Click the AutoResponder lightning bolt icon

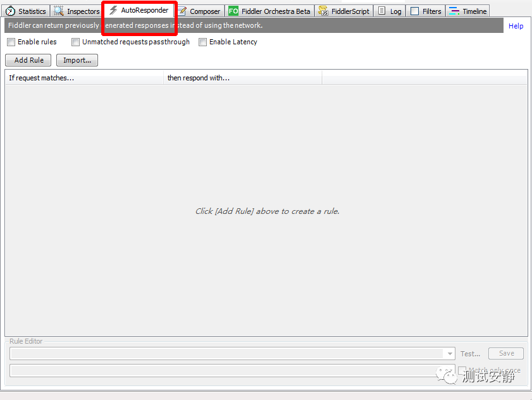click(x=113, y=10)
